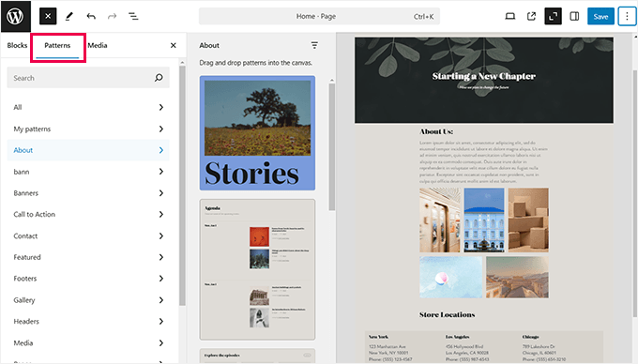Insert the Stories pattern thumbnail
The image size is (638, 364).
[x=257, y=133]
